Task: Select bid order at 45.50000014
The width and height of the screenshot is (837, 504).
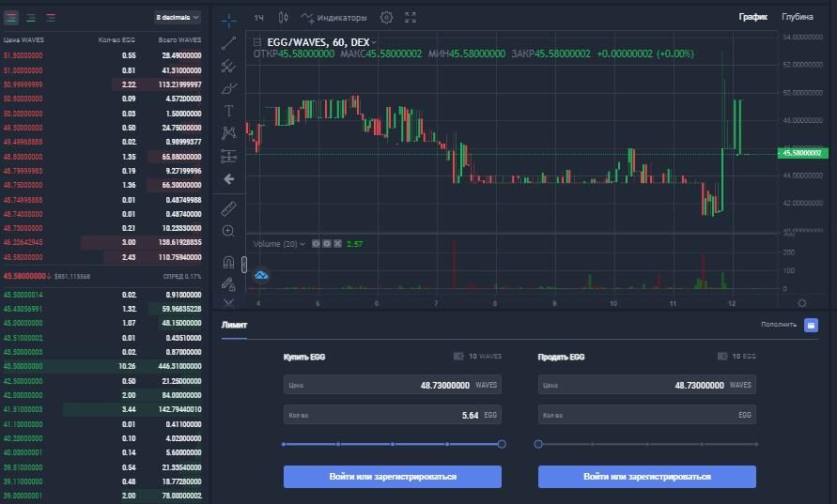Action: (102, 295)
